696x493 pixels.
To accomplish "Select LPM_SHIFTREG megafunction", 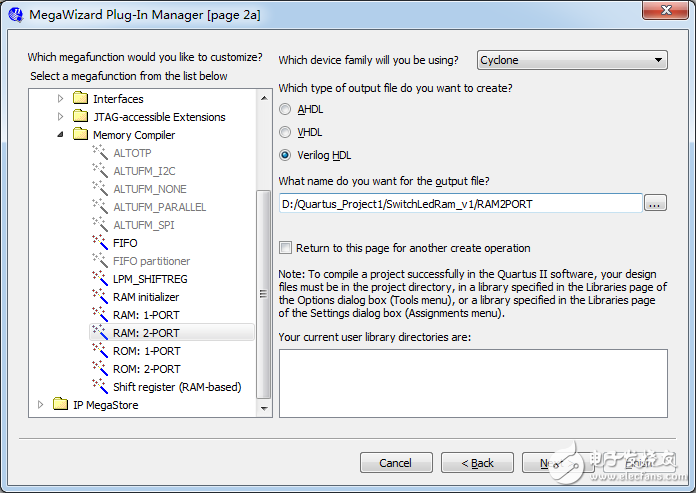I will (150, 279).
